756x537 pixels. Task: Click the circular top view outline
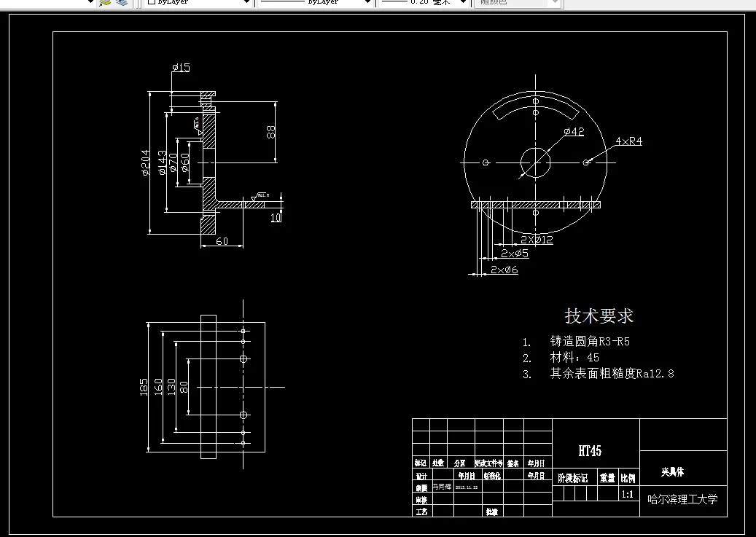coord(464,164)
